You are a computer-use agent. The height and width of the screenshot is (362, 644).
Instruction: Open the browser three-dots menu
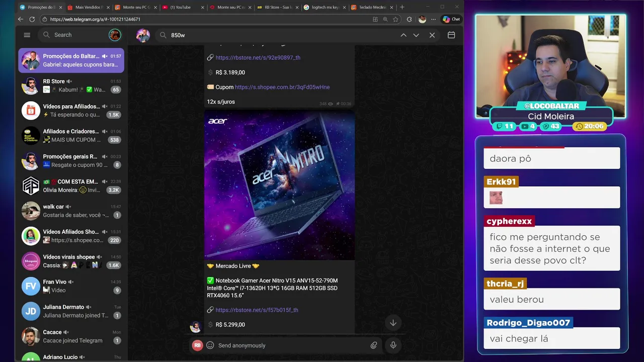tap(433, 19)
